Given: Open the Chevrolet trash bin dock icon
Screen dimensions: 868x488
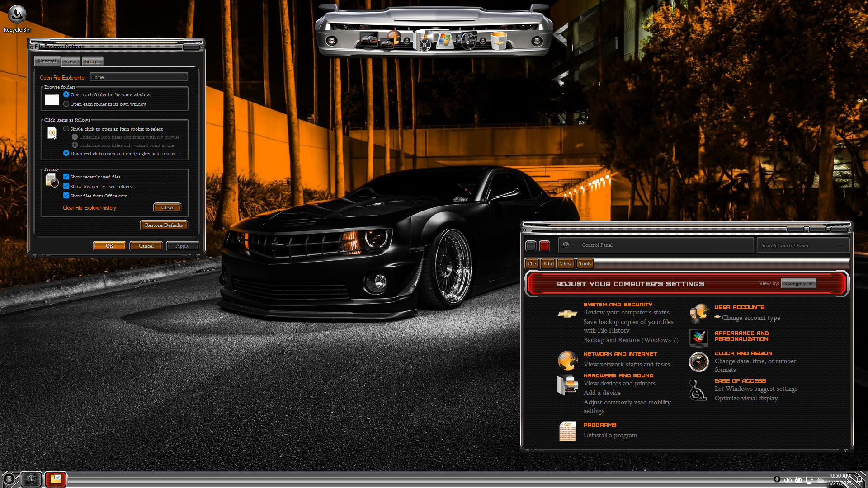Looking at the screenshot, I should click(x=499, y=41).
